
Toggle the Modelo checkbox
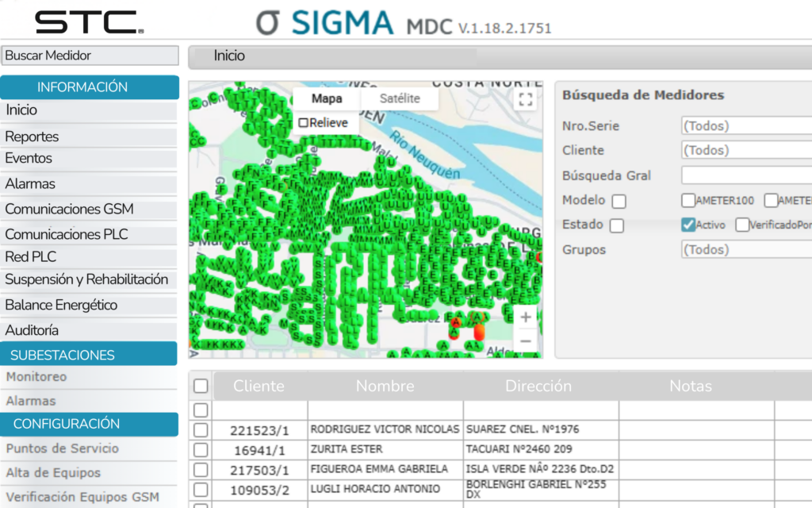[x=619, y=201]
